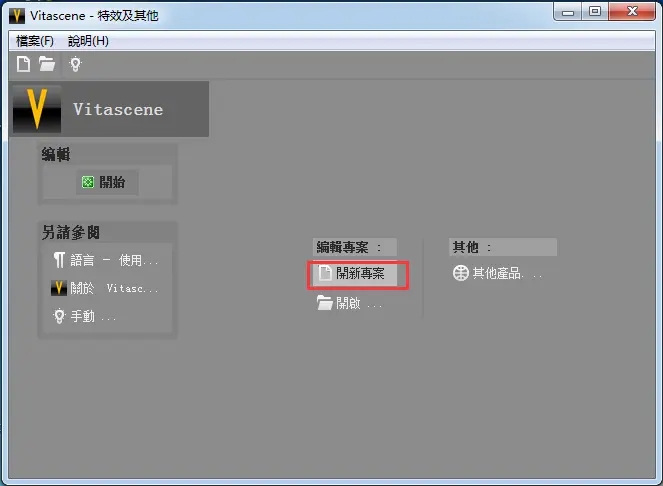Viewport: 663px width, 486px height.
Task: Select 開啟 ... to open a project
Action: 350,303
